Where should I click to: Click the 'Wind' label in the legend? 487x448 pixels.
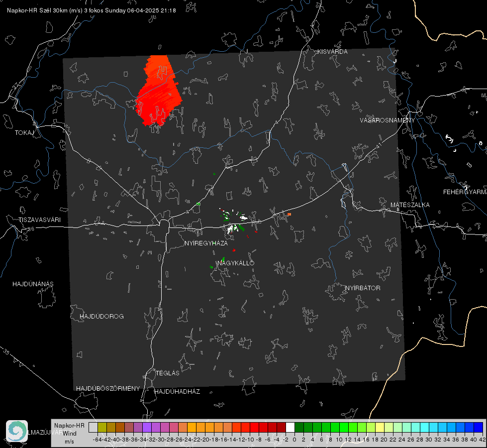tap(69, 433)
